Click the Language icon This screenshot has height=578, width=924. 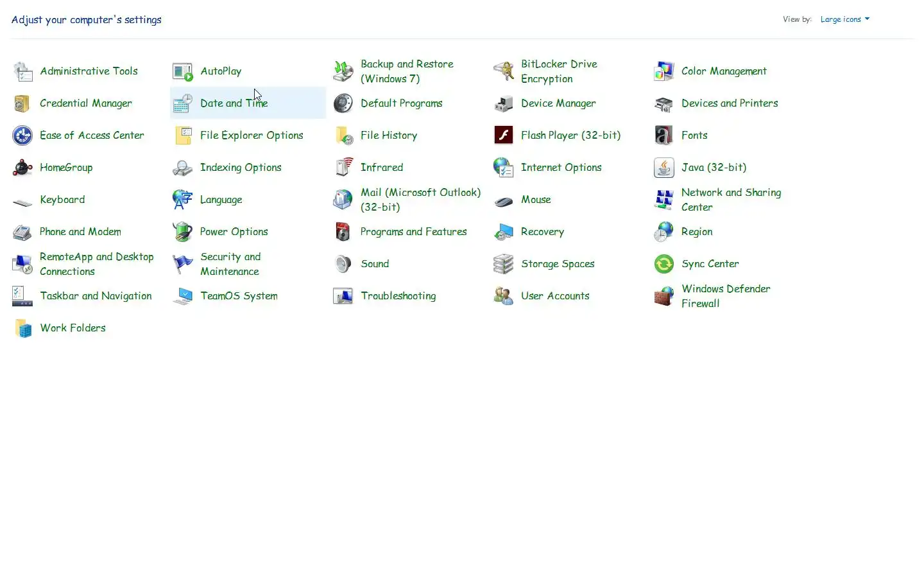(183, 200)
